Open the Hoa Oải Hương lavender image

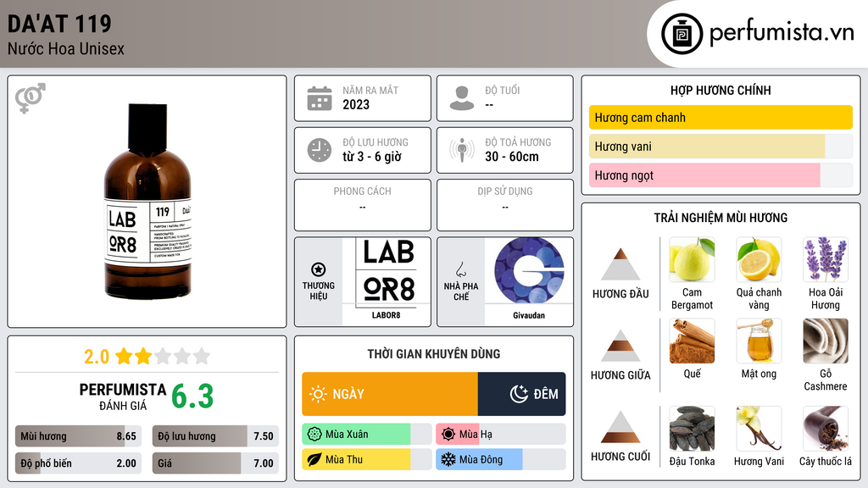click(x=826, y=259)
